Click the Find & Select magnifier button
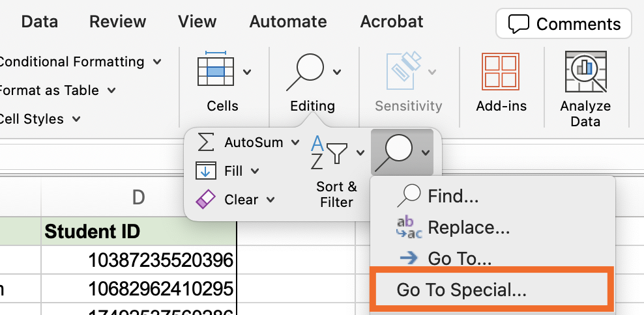The image size is (644, 315). (394, 152)
